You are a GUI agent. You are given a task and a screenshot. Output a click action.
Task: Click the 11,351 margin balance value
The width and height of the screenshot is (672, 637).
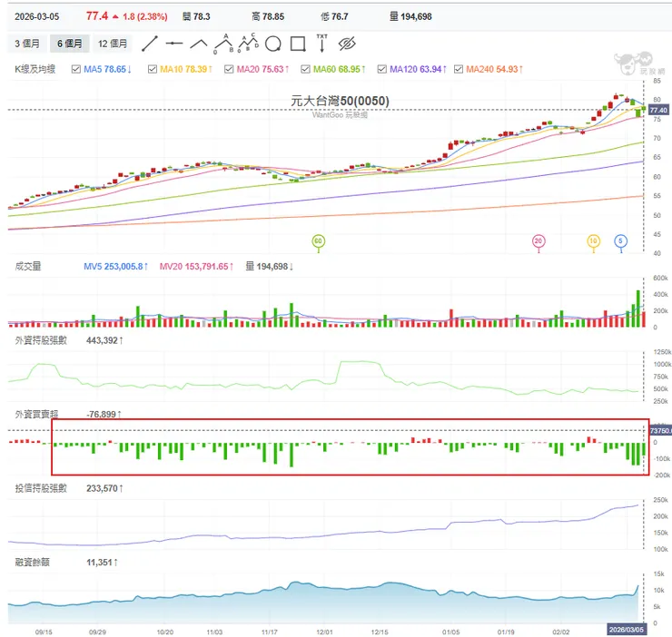click(102, 562)
